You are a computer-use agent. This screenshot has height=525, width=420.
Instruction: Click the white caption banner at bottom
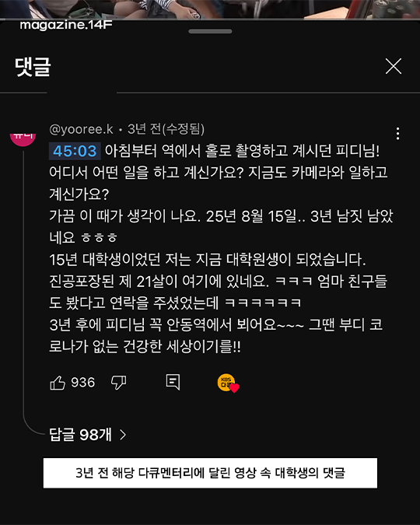tap(210, 473)
